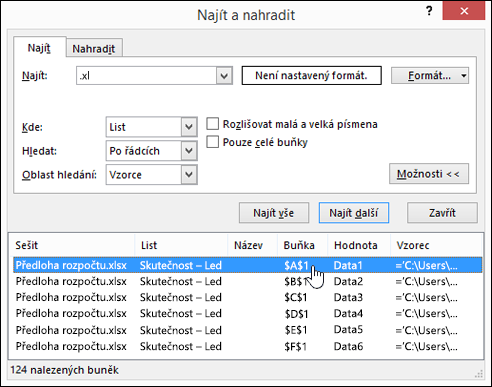Open the Oblast hledání dropdown showing Vzorce

pos(152,175)
